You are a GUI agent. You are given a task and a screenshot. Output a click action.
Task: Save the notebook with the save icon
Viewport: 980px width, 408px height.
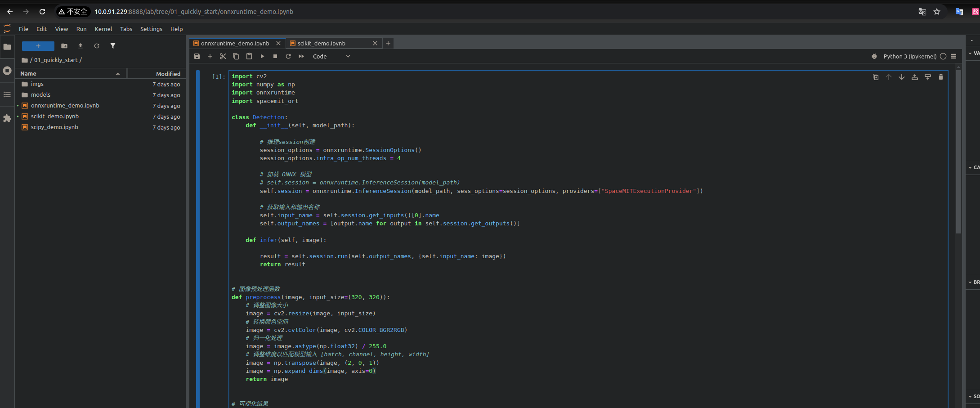tap(197, 56)
